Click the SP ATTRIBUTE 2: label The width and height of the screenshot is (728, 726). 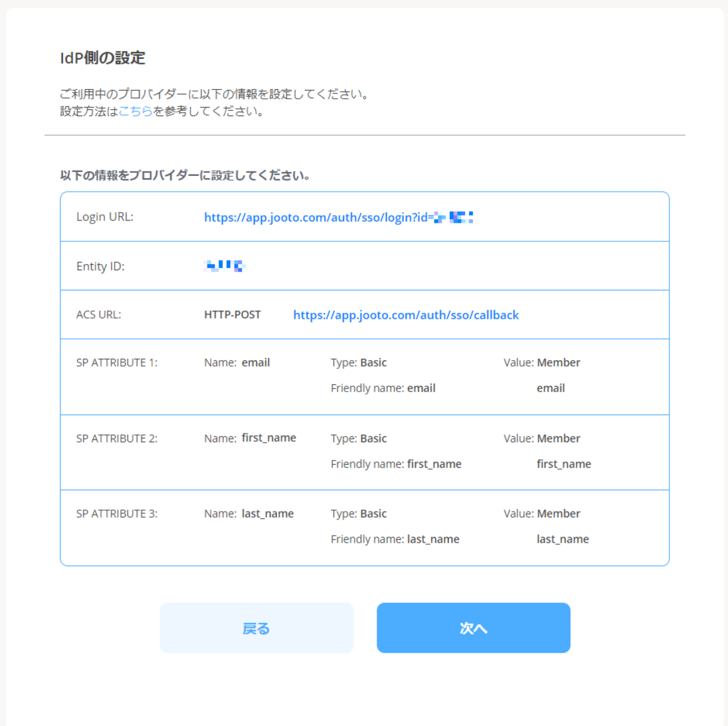[x=117, y=438]
